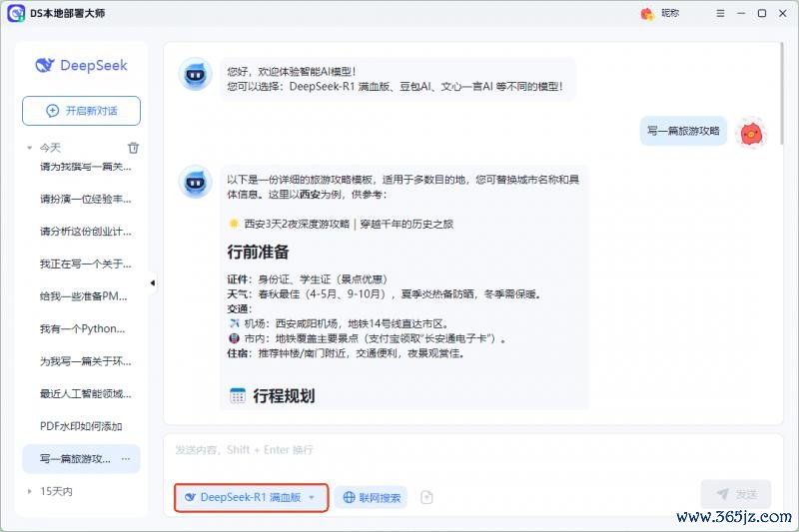Click the user avatar next to 昵称
This screenshot has width=799, height=532.
(647, 13)
